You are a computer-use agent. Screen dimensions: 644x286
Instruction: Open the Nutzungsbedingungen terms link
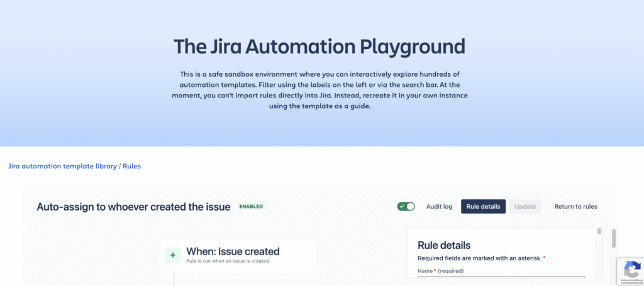631,283
